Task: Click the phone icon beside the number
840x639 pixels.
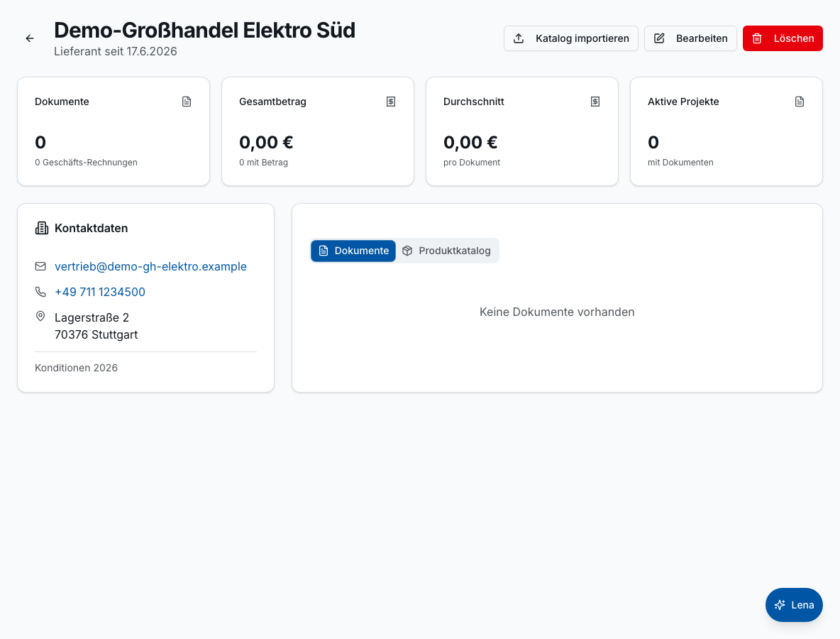Action: pos(40,292)
